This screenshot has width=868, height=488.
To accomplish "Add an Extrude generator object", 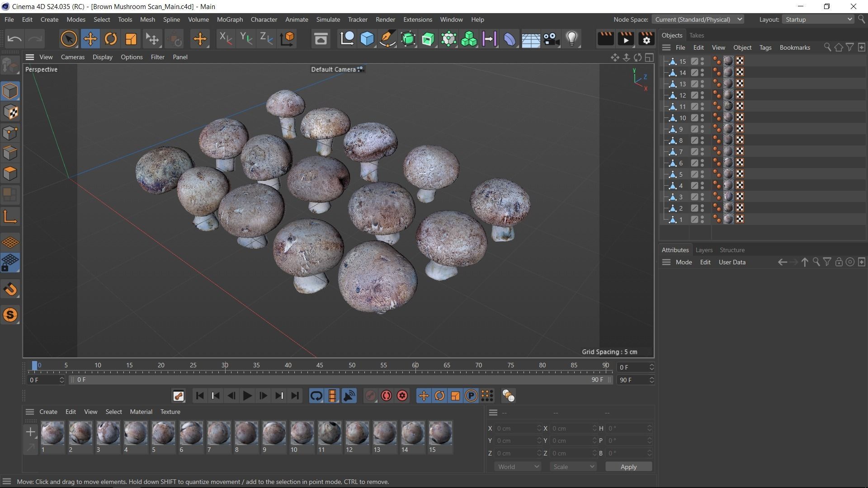I will pyautogui.click(x=428, y=39).
